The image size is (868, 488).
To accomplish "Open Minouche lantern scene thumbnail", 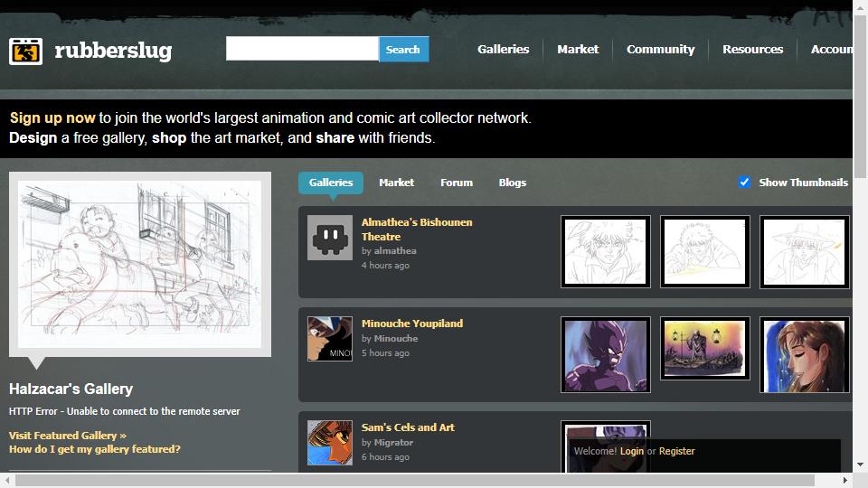I will [705, 349].
